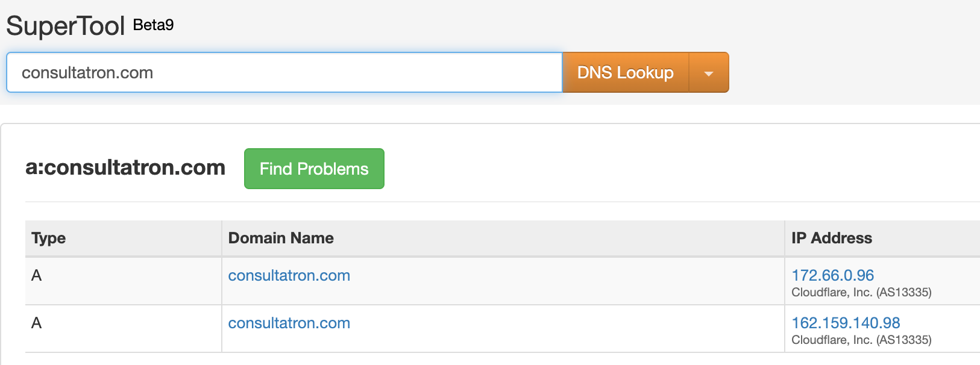Click the domain search input field
Viewport: 980px width, 365px height.
283,73
